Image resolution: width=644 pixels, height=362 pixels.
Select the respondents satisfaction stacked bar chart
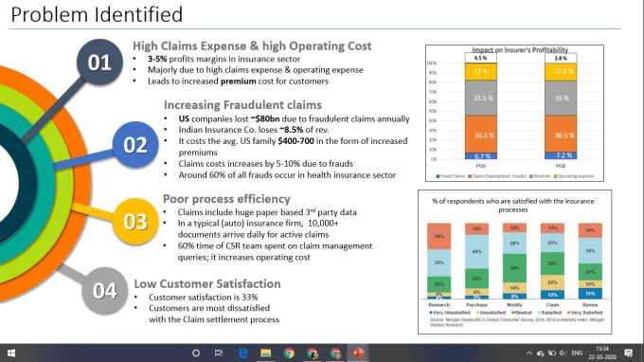514,262
